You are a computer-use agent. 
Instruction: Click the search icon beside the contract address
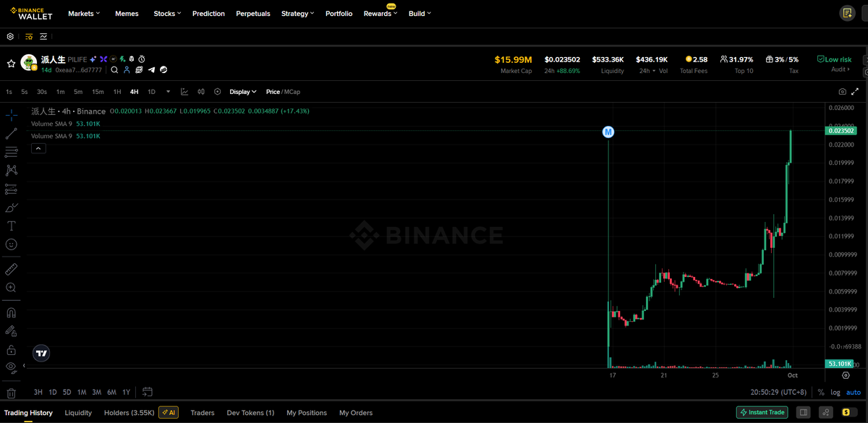(114, 70)
